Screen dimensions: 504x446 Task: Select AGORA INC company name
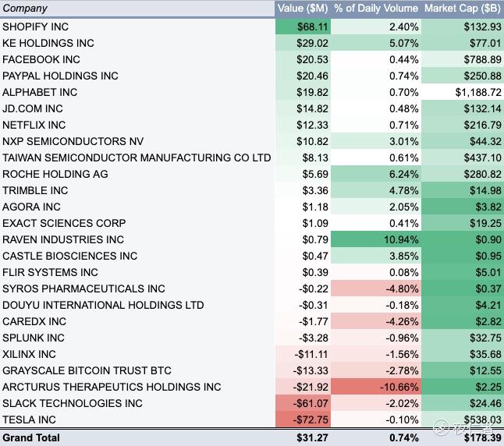click(x=31, y=207)
